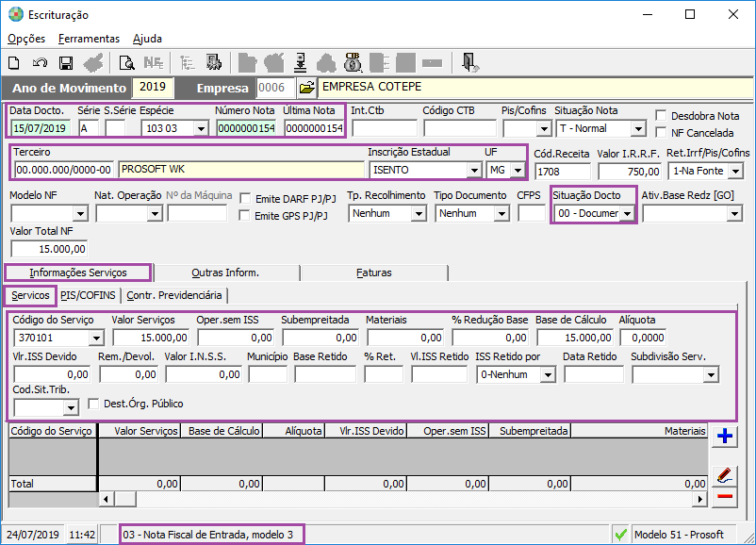This screenshot has width=756, height=545.
Task: Click the undo arrow toolbar icon
Action: 40,63
